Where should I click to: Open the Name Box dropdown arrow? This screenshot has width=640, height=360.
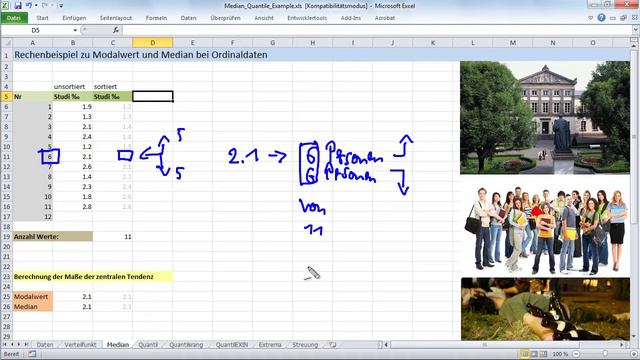tap(75, 30)
